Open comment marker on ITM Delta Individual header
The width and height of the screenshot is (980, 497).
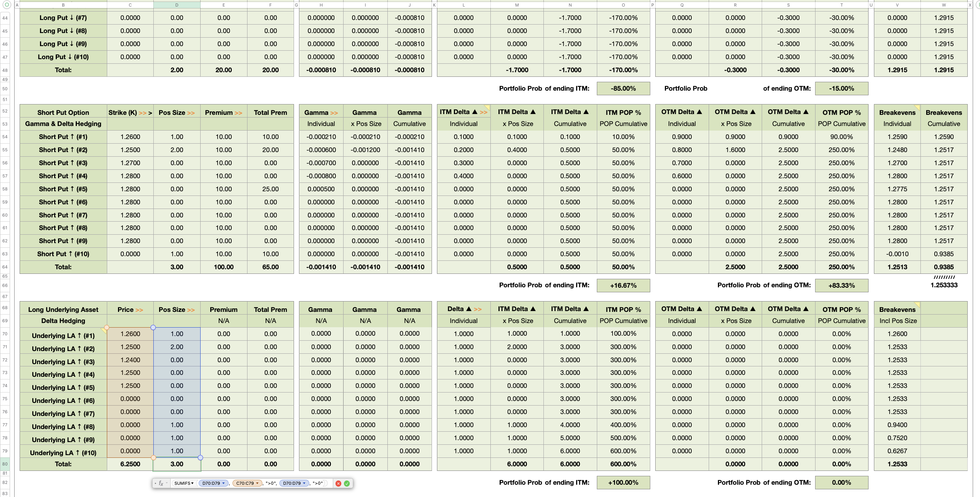point(487,108)
